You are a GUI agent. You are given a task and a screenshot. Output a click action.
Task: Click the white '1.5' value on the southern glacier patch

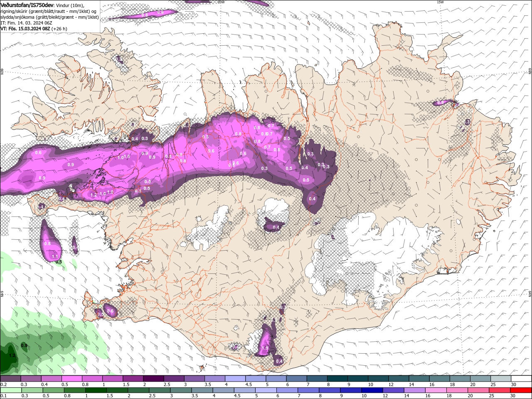264,348
